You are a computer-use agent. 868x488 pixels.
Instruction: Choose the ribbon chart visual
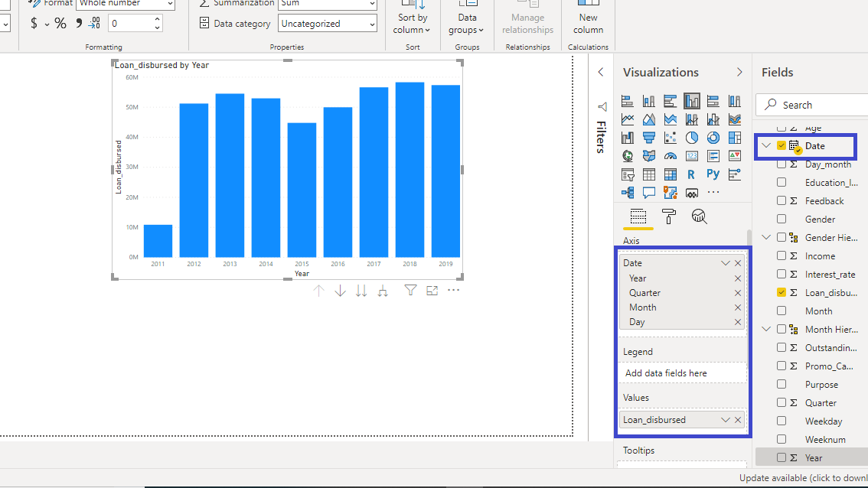coord(735,119)
